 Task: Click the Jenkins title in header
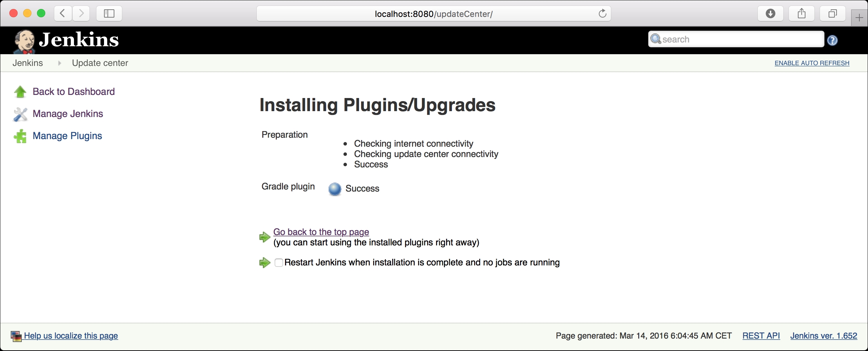pyautogui.click(x=79, y=40)
